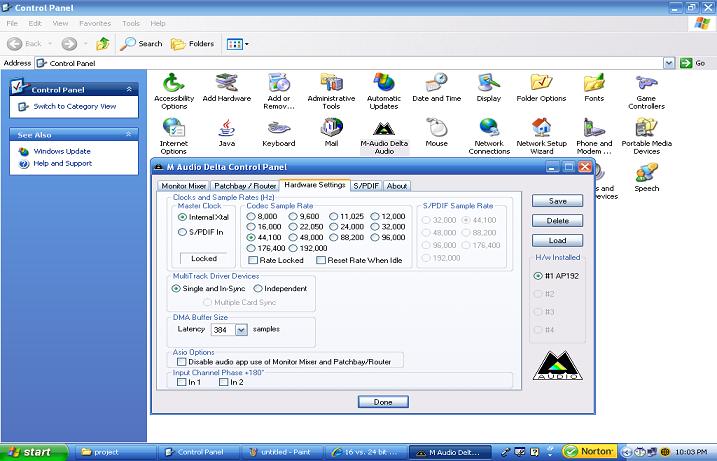This screenshot has height=461, width=717.
Task: Check In 2 phase invert box
Action: (x=231, y=382)
